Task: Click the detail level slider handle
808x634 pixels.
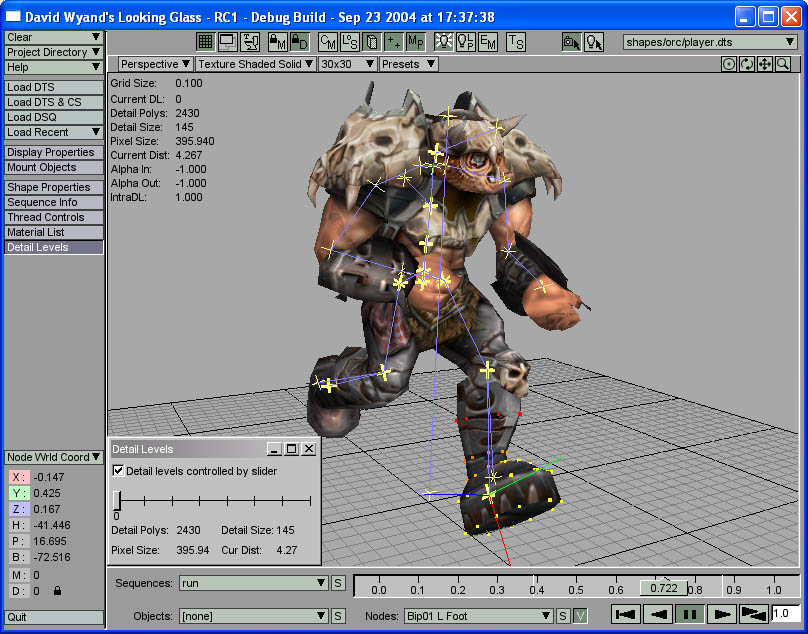Action: pyautogui.click(x=118, y=500)
